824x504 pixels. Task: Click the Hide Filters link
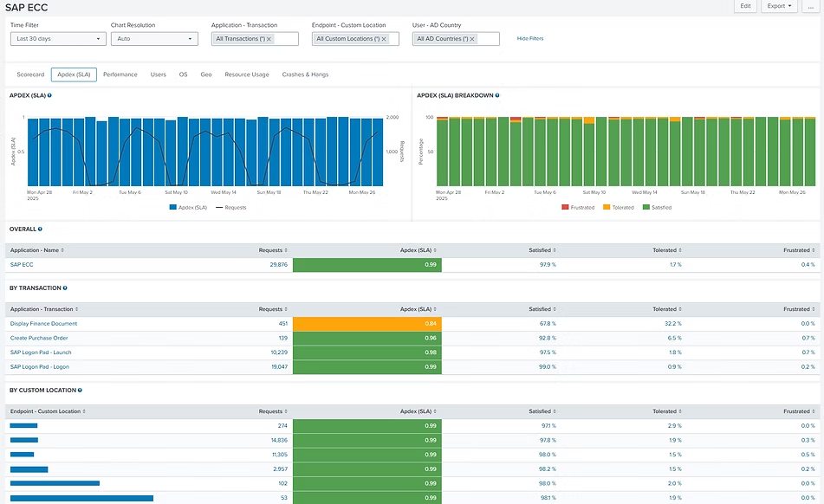click(529, 39)
